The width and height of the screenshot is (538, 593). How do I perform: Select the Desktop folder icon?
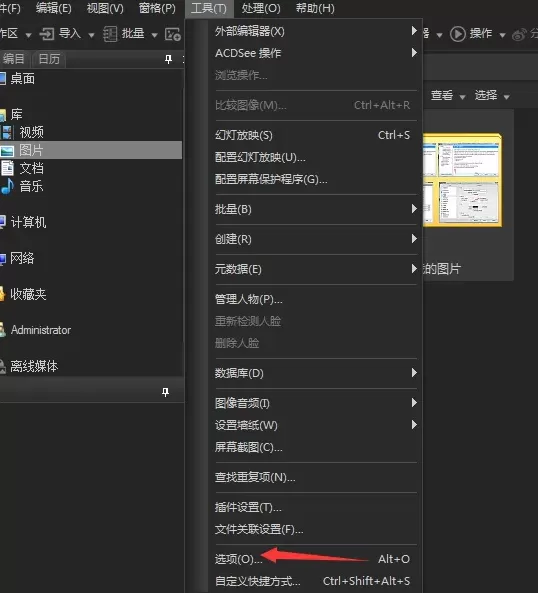[x=3, y=79]
